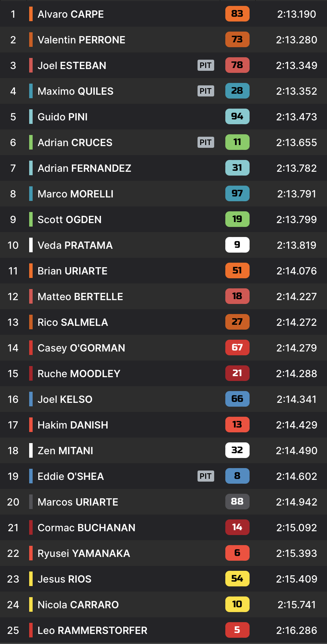Click the PIT indicator beside Maximo QUILES

point(206,91)
